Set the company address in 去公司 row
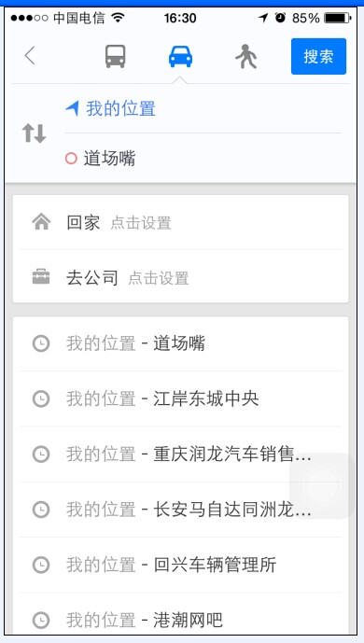 click(x=180, y=277)
